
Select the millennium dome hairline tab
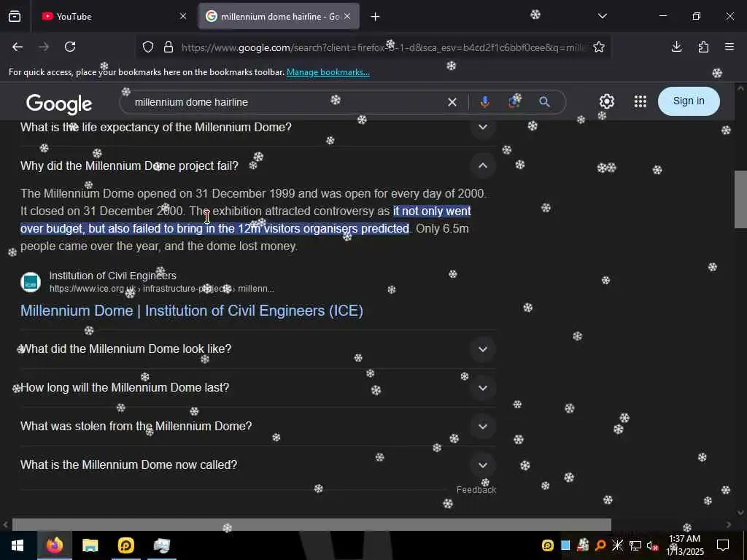[x=279, y=17]
